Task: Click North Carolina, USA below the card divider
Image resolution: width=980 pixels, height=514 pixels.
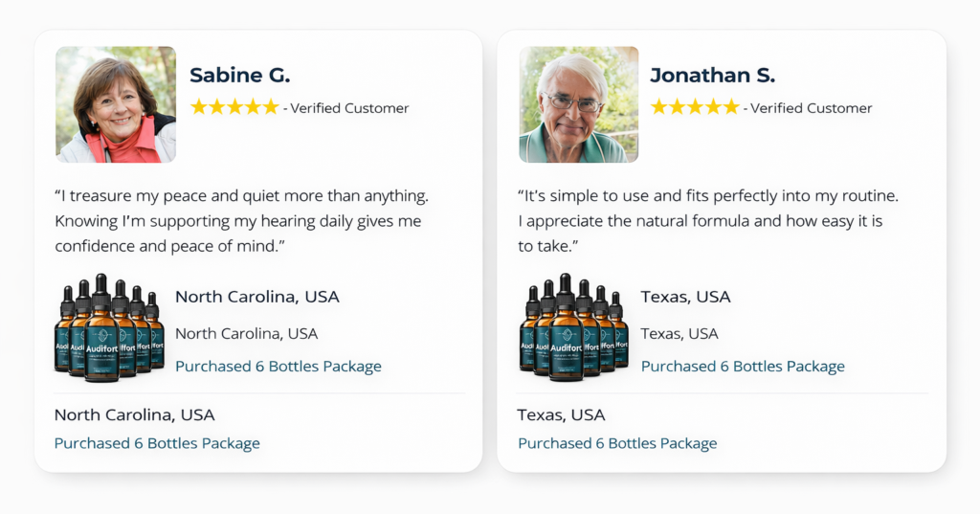Action: tap(134, 415)
